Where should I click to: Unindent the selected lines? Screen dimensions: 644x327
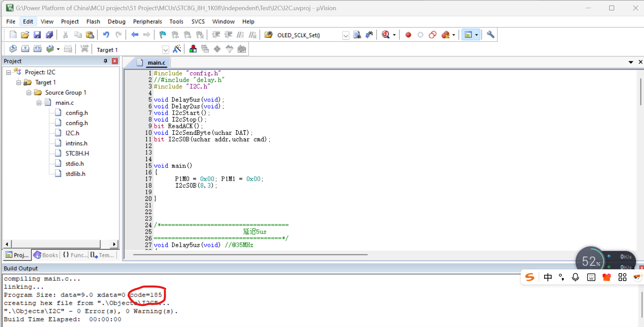pos(228,35)
